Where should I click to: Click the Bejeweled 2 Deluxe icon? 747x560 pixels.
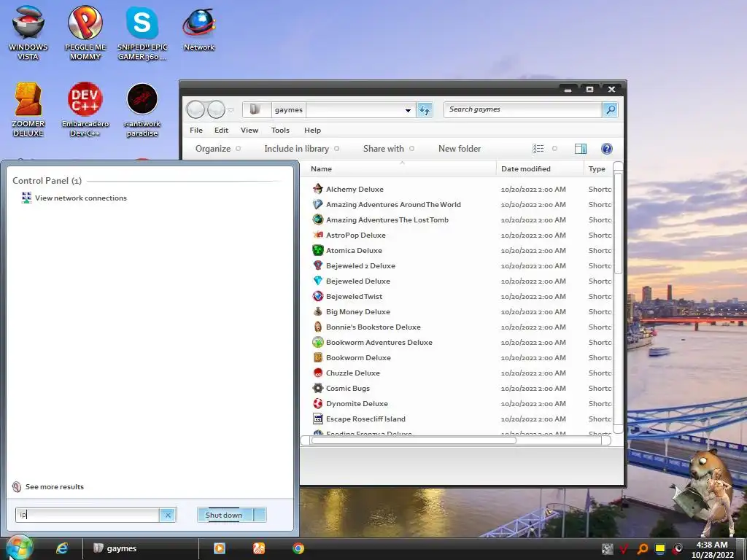[318, 265]
